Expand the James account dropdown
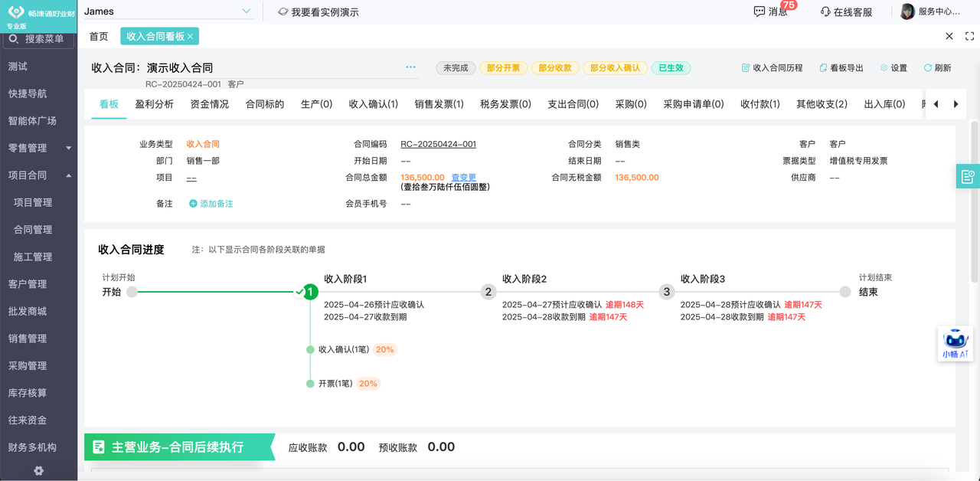Image resolution: width=980 pixels, height=481 pixels. click(x=246, y=11)
